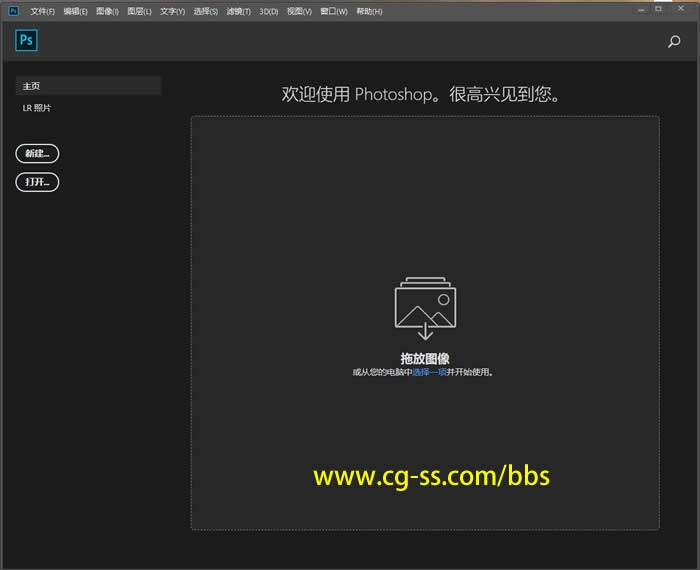Open the 文字(Y) menu
This screenshot has height=570, width=700.
click(172, 11)
